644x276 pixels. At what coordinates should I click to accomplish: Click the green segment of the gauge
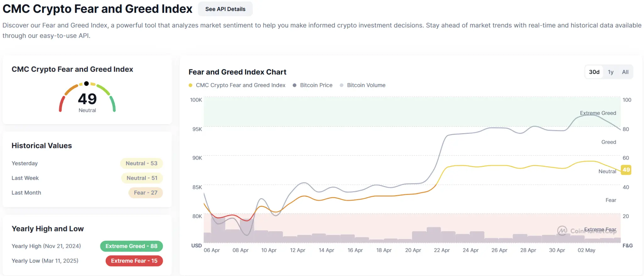113,103
